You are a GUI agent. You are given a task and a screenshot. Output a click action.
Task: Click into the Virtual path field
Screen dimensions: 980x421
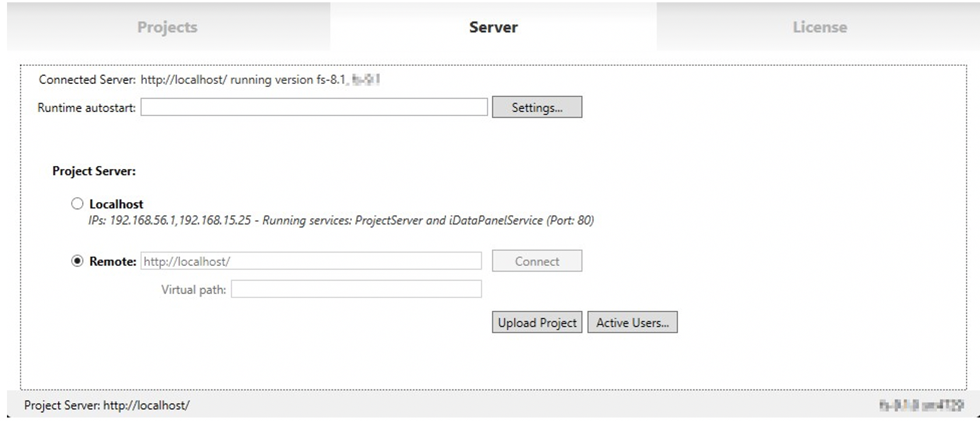coord(356,289)
